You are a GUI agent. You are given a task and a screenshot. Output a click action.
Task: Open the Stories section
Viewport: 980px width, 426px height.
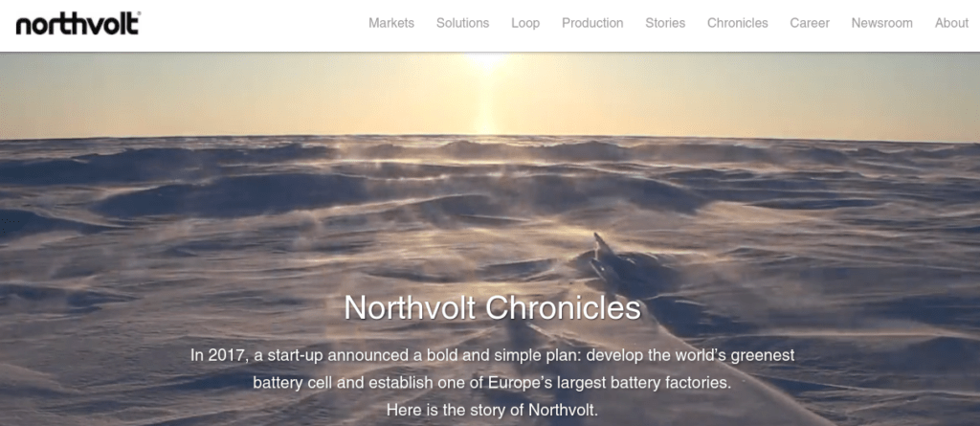(665, 23)
